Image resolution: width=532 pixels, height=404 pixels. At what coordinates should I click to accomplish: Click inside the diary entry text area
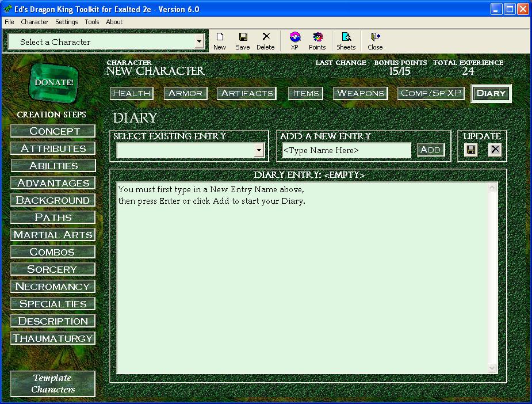302,279
